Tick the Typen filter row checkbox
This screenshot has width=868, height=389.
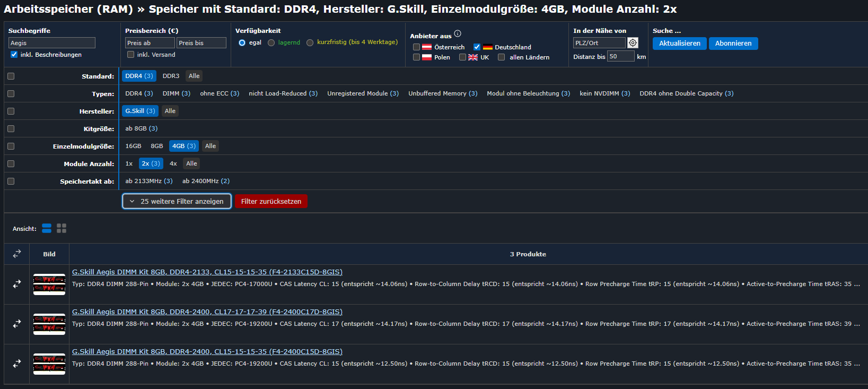(11, 94)
